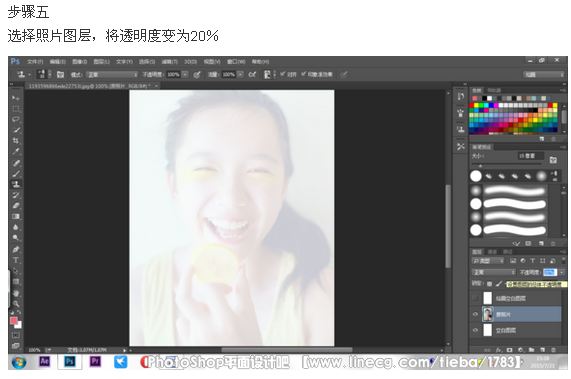The width and height of the screenshot is (571, 379).
Task: Select the Spot Healing Brush tool
Action: [x=16, y=163]
